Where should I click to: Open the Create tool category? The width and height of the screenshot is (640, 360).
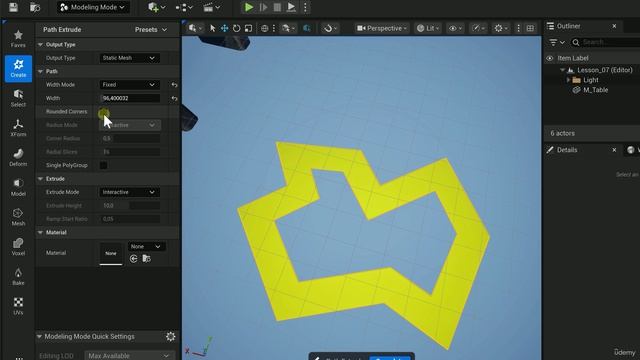(x=18, y=68)
